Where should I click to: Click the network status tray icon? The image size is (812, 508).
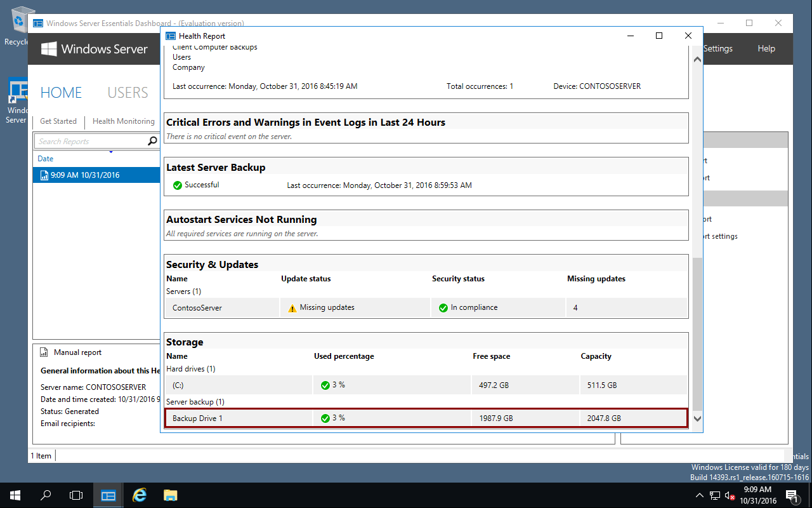[x=714, y=495]
